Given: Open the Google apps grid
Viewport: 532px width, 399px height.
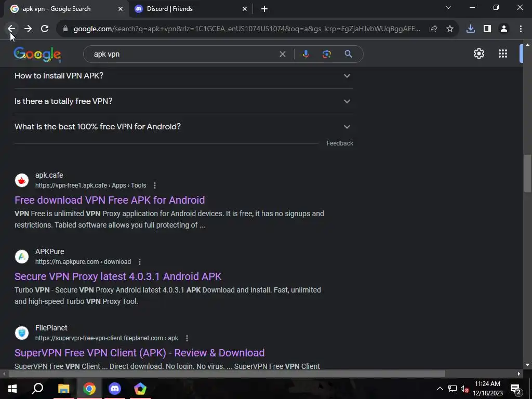Looking at the screenshot, I should (x=503, y=54).
